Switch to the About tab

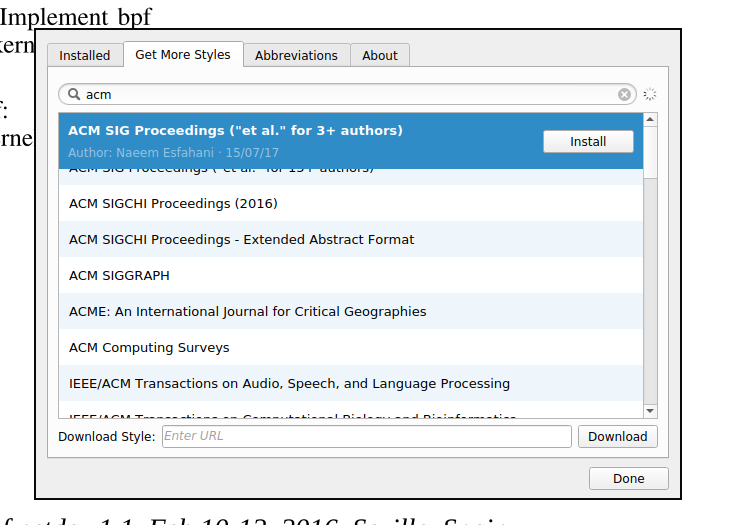pos(380,55)
